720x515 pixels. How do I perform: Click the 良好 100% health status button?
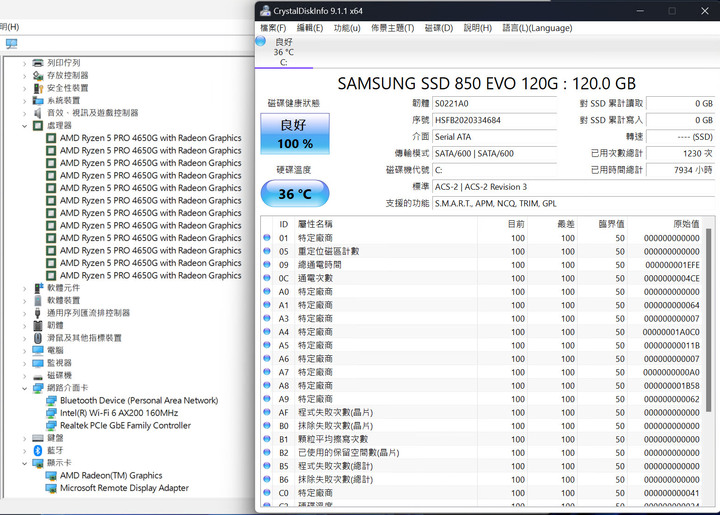point(295,134)
